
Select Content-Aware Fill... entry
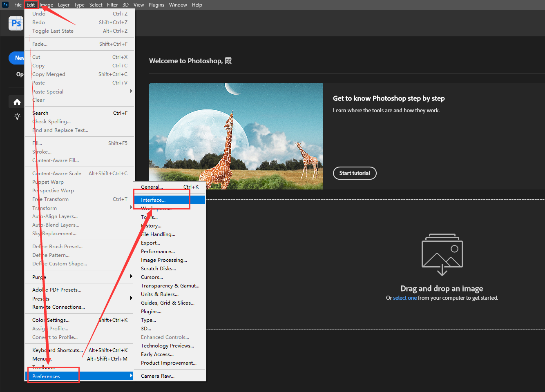[80, 160]
